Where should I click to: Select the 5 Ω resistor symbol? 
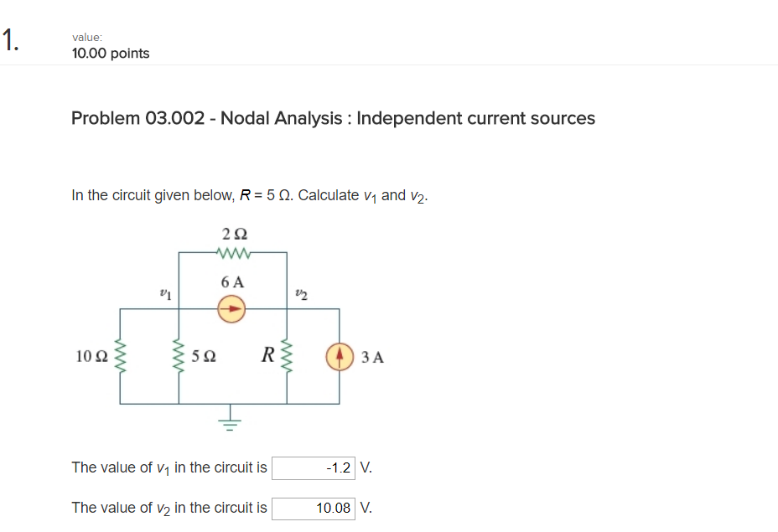[x=179, y=357]
